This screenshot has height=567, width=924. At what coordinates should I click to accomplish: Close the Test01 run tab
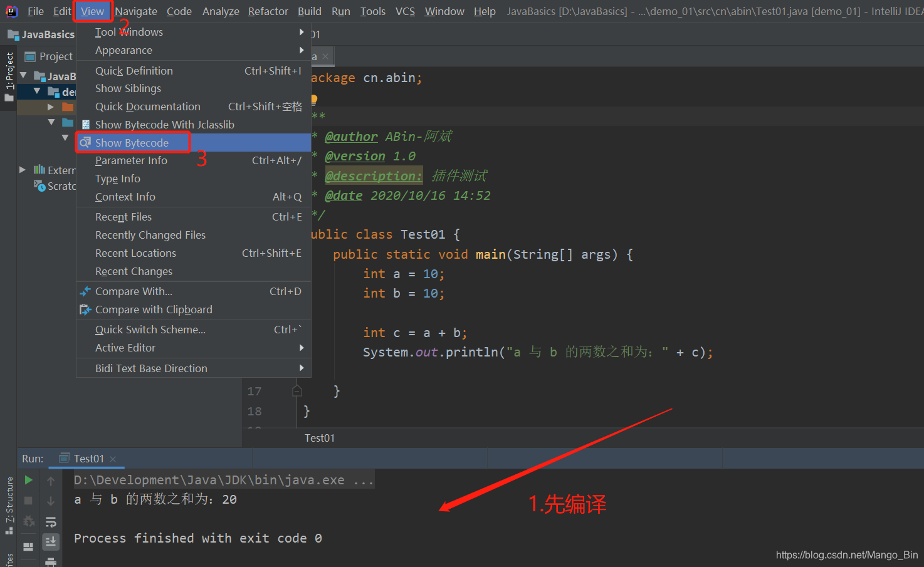(x=113, y=459)
